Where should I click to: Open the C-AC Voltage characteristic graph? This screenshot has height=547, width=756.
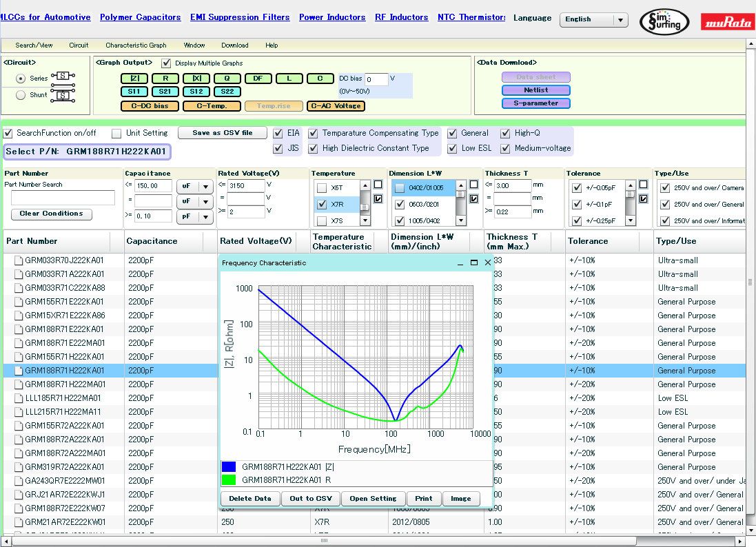click(x=336, y=105)
